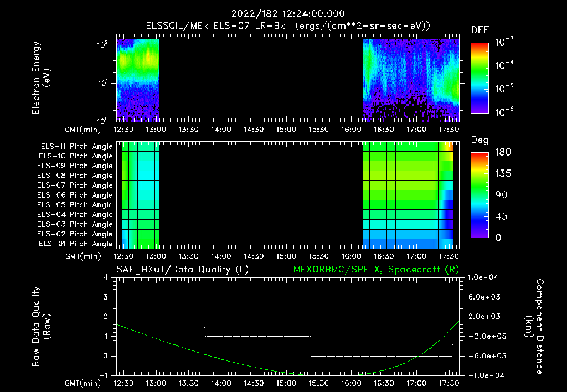The image size is (567, 392).
Task: Select the ELS-07 Pitch Angle row label
Action: [75, 185]
